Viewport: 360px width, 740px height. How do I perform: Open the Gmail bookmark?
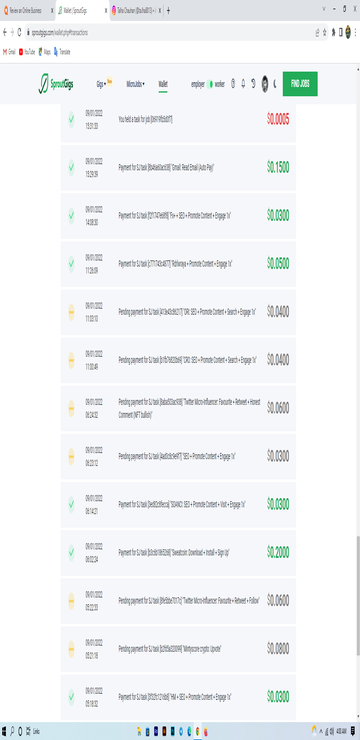[x=9, y=52]
